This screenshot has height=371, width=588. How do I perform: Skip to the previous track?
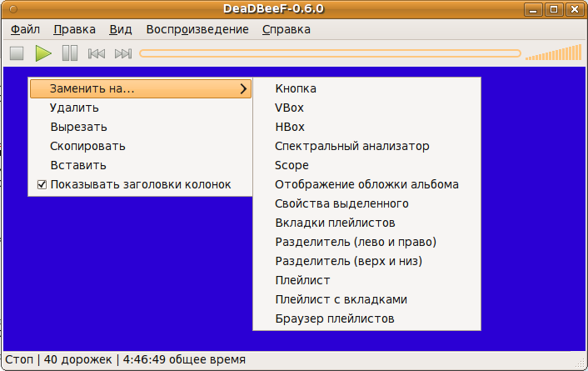(x=97, y=53)
